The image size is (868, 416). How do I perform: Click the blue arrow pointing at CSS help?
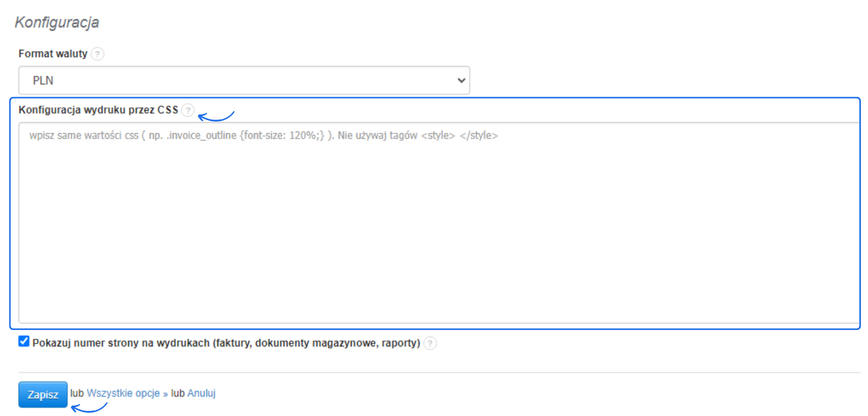pyautogui.click(x=216, y=116)
